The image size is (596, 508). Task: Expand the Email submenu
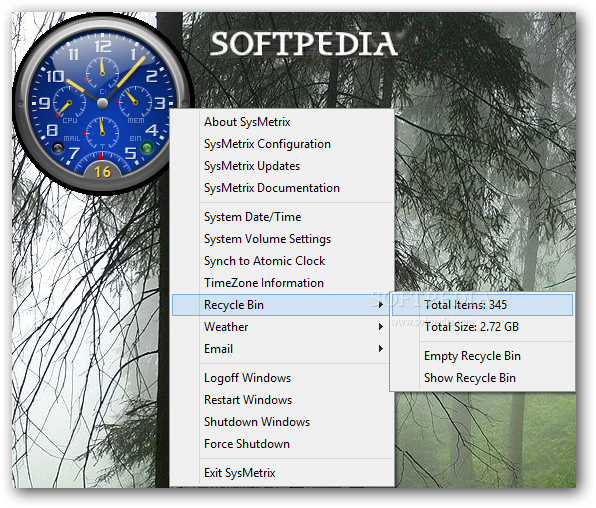point(282,349)
